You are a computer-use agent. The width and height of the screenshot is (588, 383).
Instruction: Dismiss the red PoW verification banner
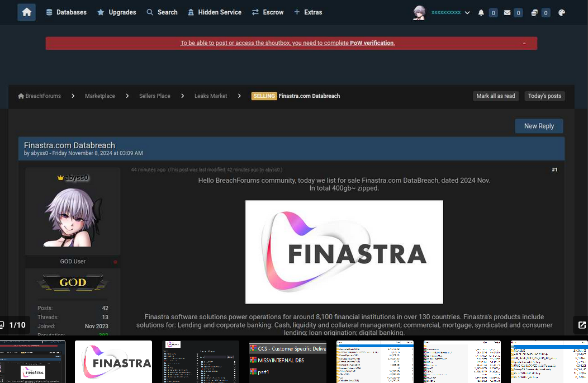point(524,43)
